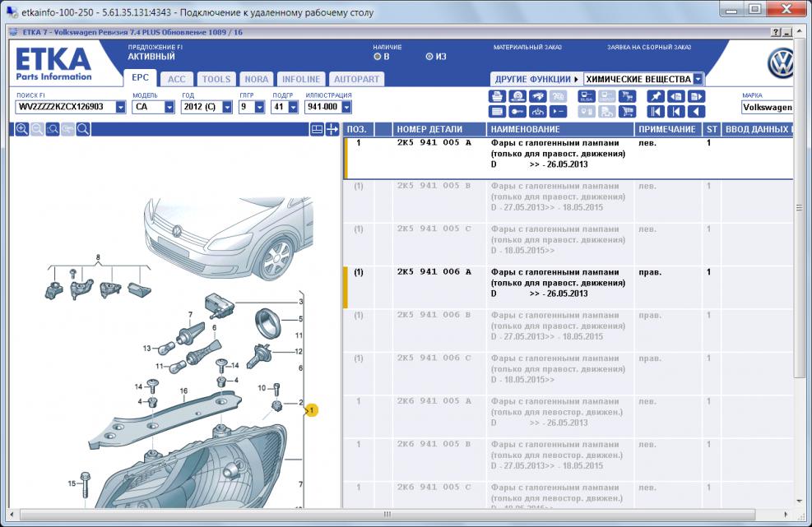Viewport: 812px width, 527px height.
Task: Open the shopping cart order icon
Action: [628, 111]
